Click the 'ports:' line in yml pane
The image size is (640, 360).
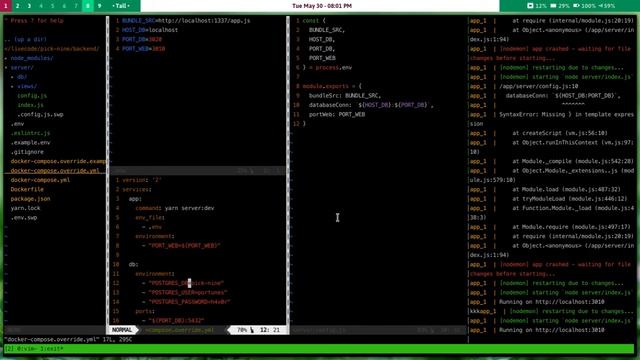click(145, 311)
